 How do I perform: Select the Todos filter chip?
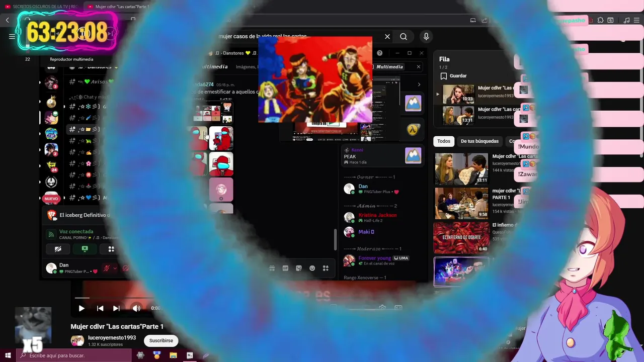click(444, 141)
